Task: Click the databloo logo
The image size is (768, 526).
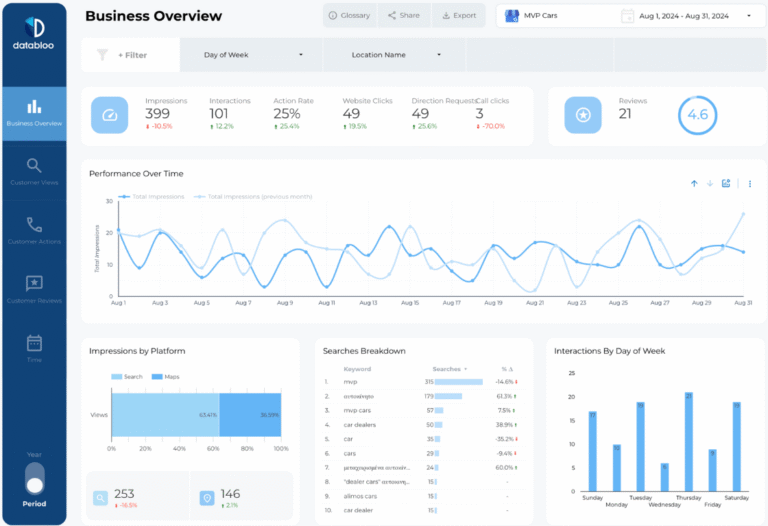Action: click(34, 33)
